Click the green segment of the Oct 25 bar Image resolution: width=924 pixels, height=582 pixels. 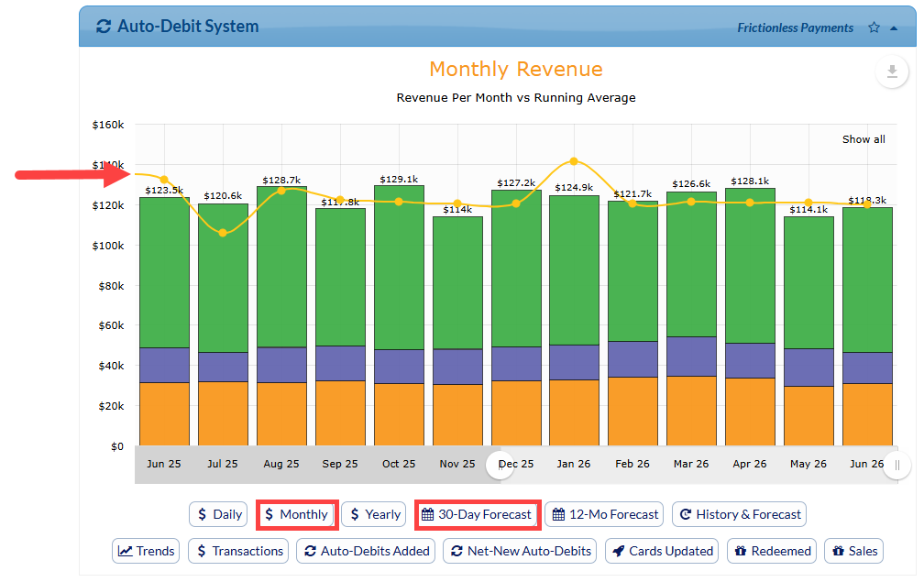[x=399, y=268]
